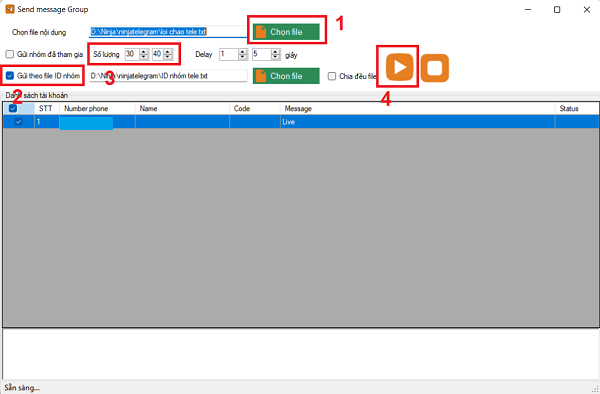Click the log output text area

pyautogui.click(x=300, y=354)
